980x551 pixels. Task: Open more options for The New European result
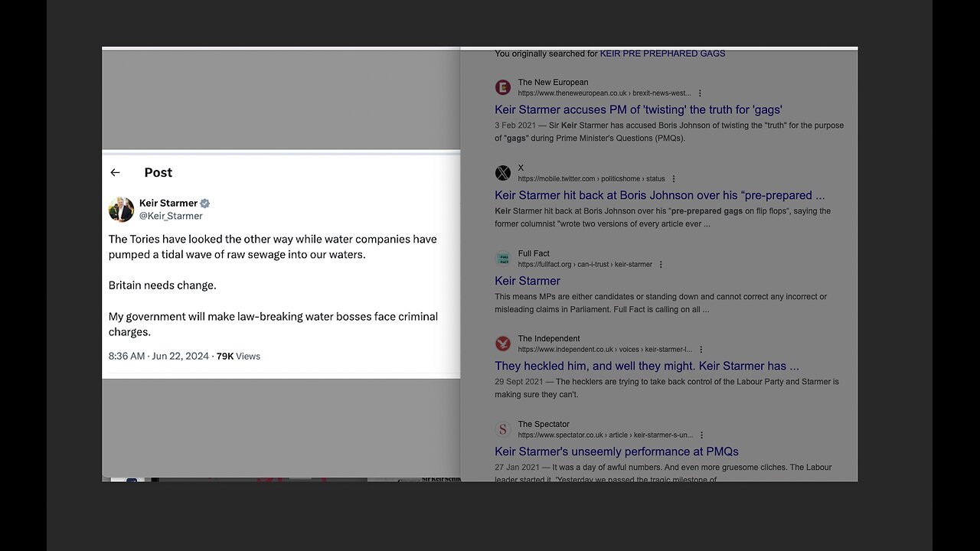tap(700, 93)
